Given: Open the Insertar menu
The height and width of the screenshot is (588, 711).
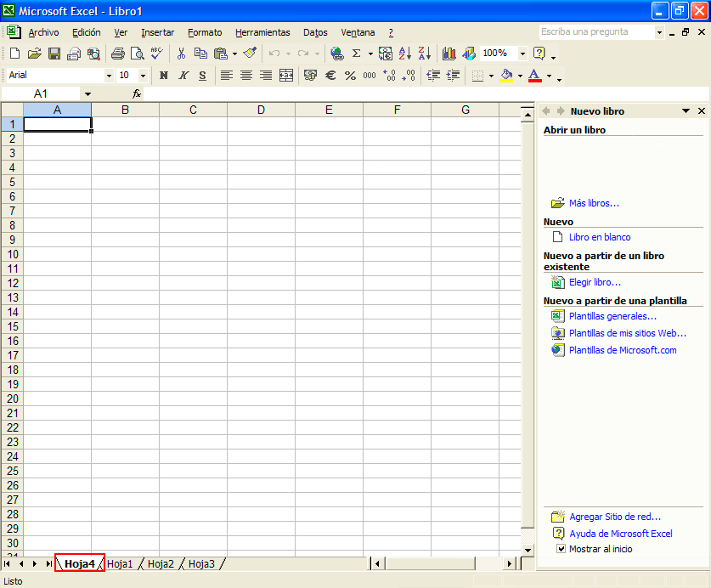Looking at the screenshot, I should 157,32.
